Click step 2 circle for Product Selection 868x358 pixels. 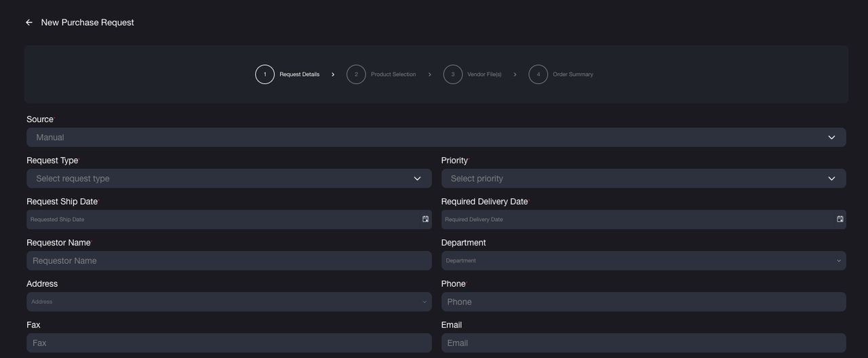(356, 75)
